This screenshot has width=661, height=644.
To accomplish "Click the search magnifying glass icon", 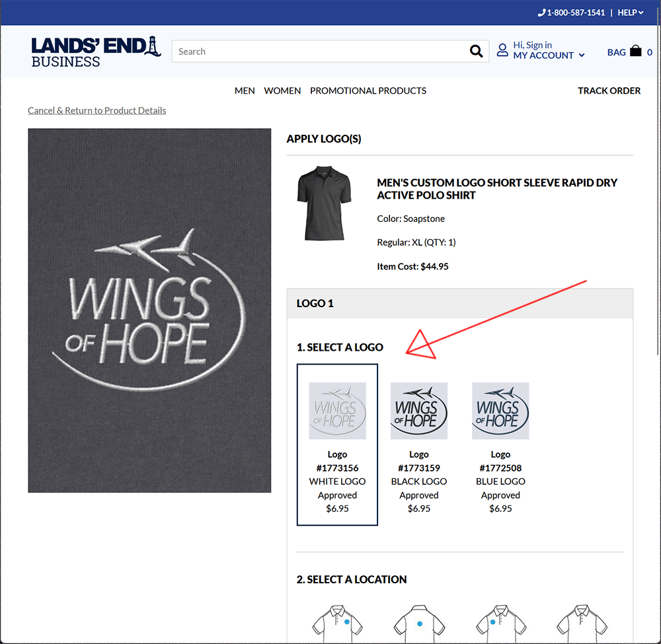I will [476, 52].
